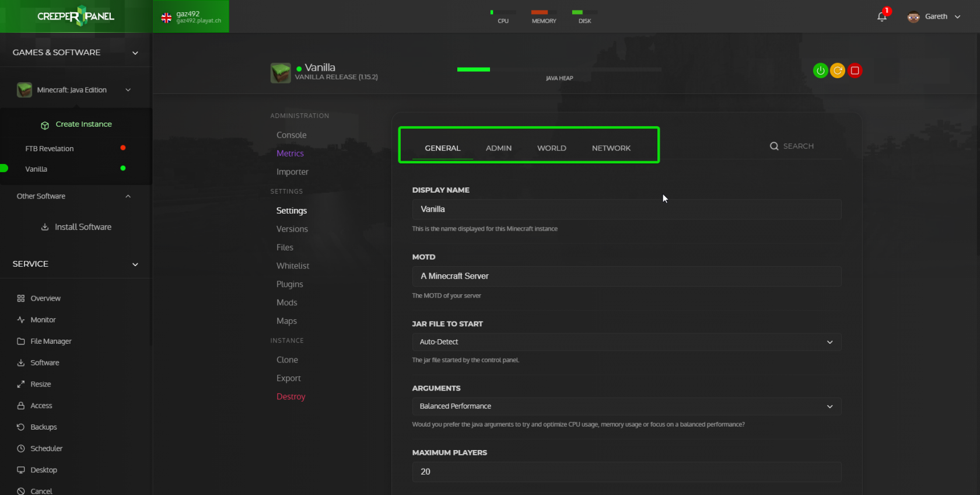The image size is (980, 495).
Task: Open the Mods page
Action: (x=287, y=302)
